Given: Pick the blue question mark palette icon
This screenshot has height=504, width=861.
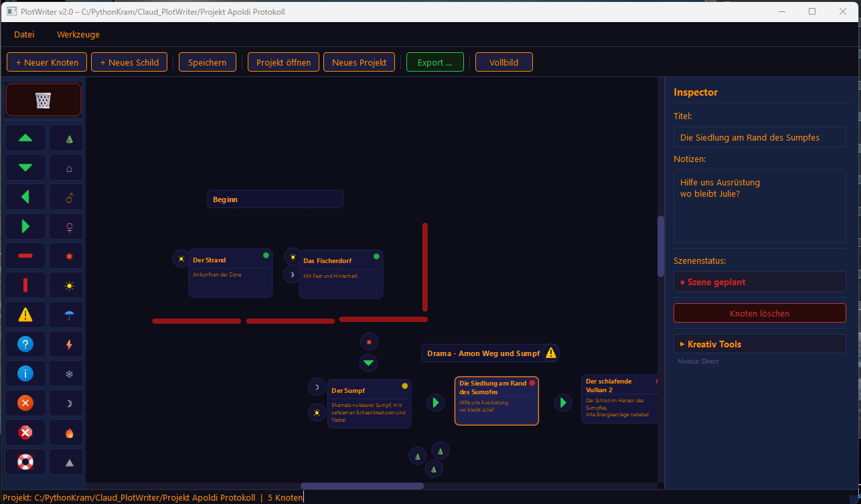Looking at the screenshot, I should pos(25,344).
